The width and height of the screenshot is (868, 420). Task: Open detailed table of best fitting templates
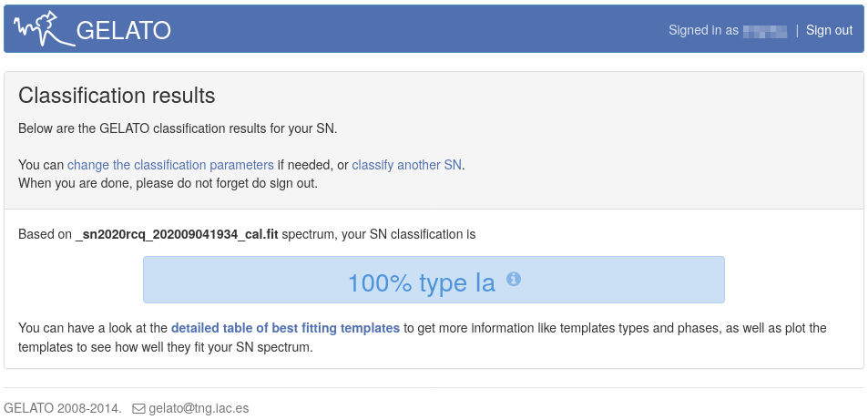tap(285, 328)
